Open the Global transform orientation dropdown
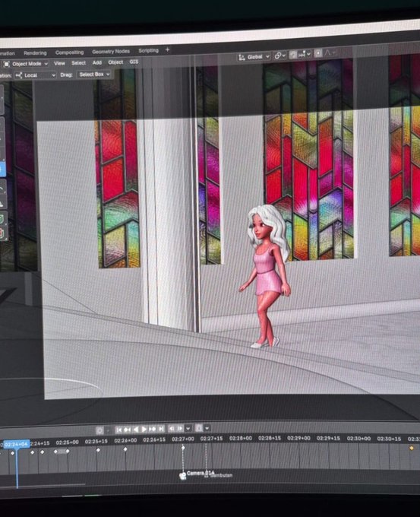420x517 pixels. pyautogui.click(x=254, y=57)
